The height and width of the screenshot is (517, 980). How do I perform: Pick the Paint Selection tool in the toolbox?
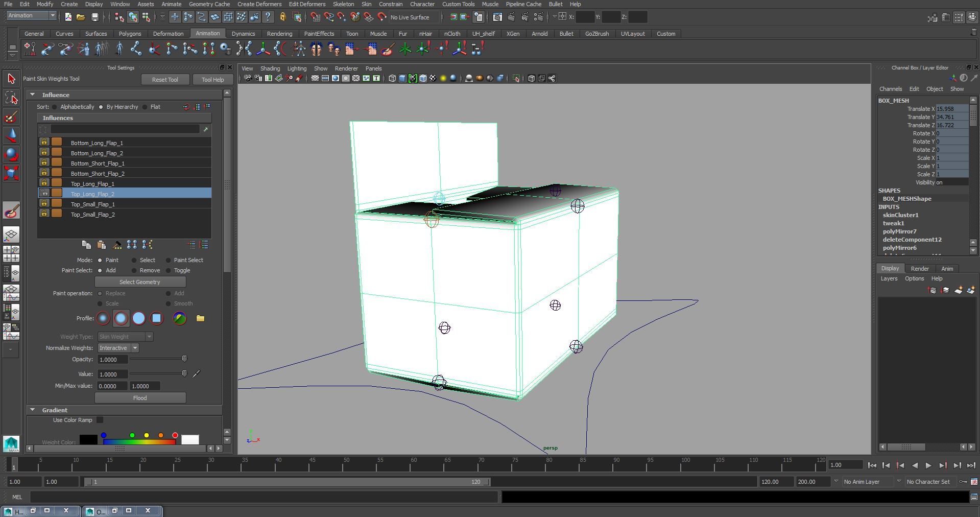pyautogui.click(x=11, y=116)
